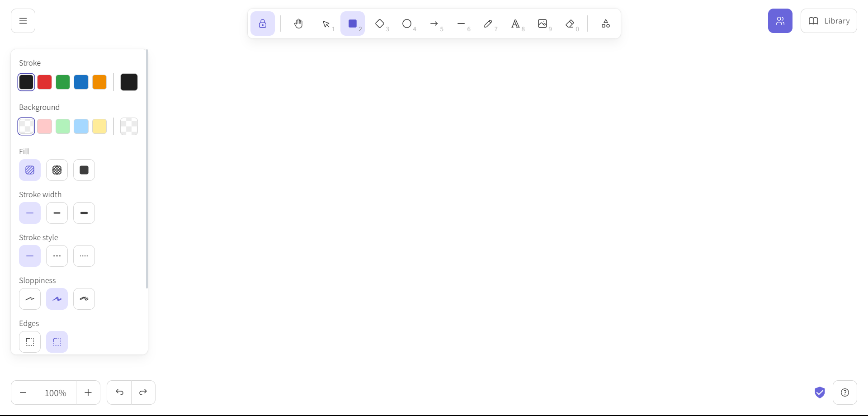This screenshot has height=416, width=868.
Task: Choose transparent background swatch
Action: (26, 126)
